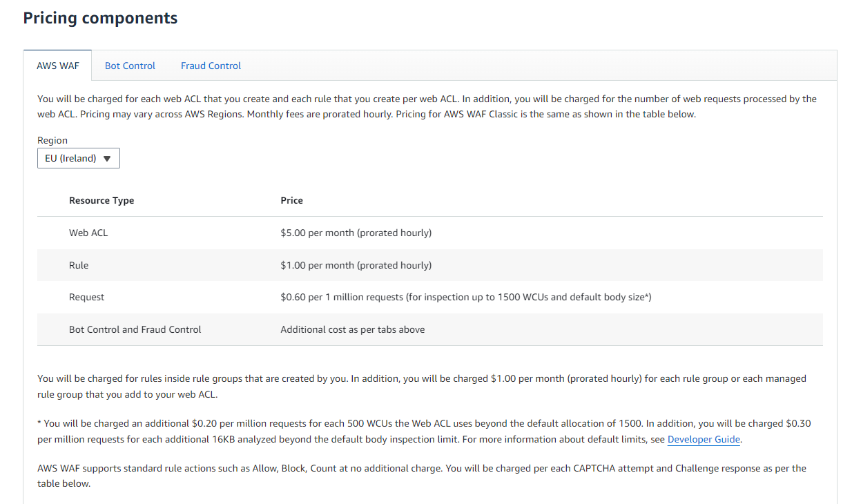
Task: Click the Price column header
Action: click(x=291, y=200)
